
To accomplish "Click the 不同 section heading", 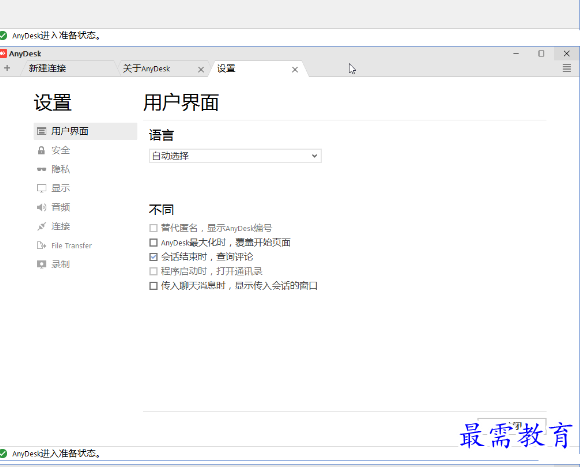I will pyautogui.click(x=161, y=210).
